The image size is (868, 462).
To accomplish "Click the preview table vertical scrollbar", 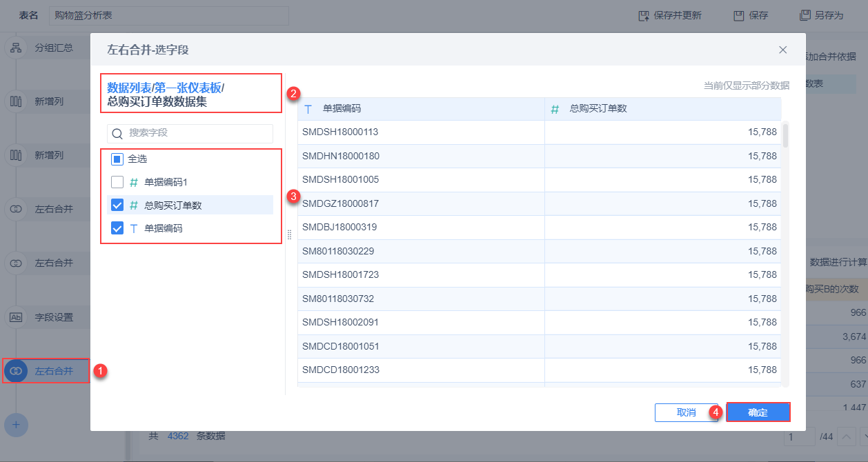I will [785, 135].
